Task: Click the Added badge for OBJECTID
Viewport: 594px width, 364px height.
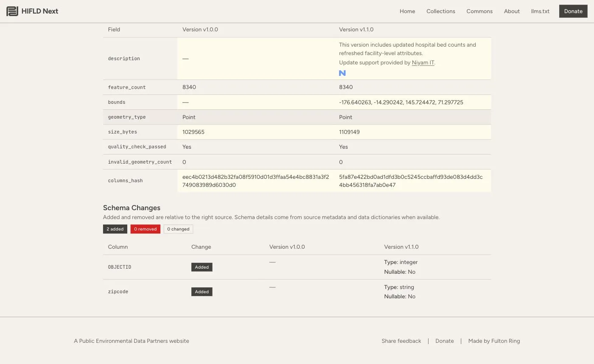Action: pos(202,267)
